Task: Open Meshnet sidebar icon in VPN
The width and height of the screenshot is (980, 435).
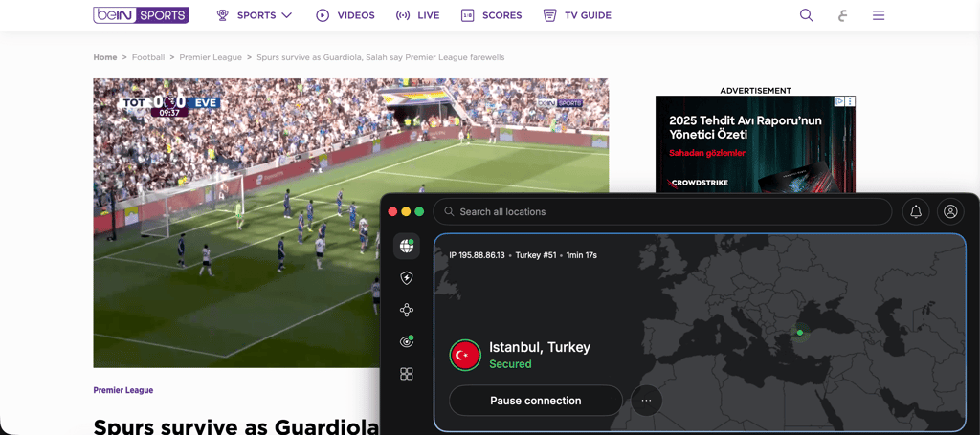Action: coord(406,310)
